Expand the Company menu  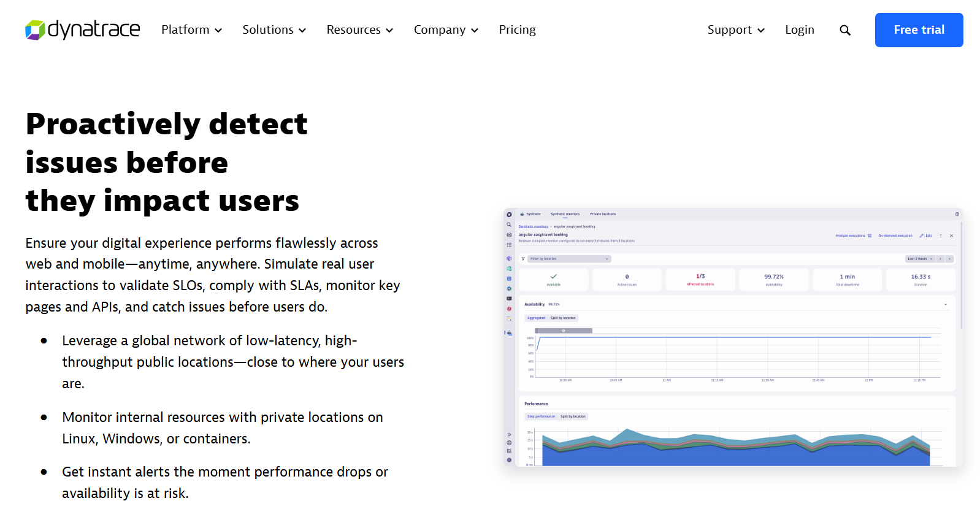tap(446, 29)
